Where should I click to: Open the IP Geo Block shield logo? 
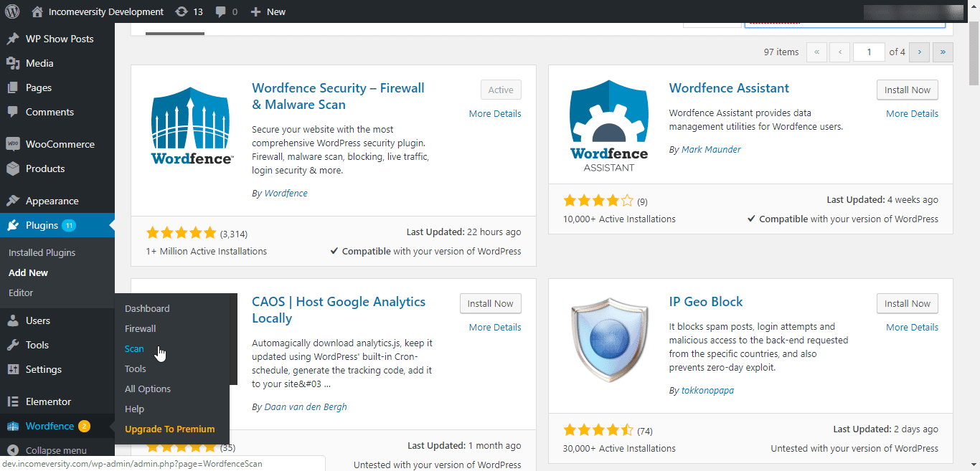point(608,339)
